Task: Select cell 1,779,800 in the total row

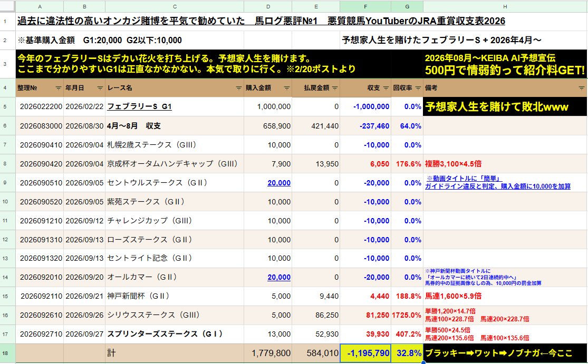Action: point(268,353)
